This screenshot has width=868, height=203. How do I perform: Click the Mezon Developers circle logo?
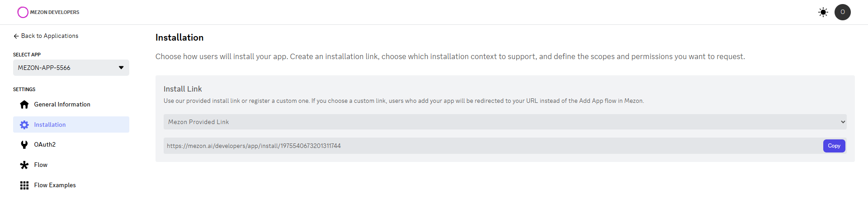point(23,12)
